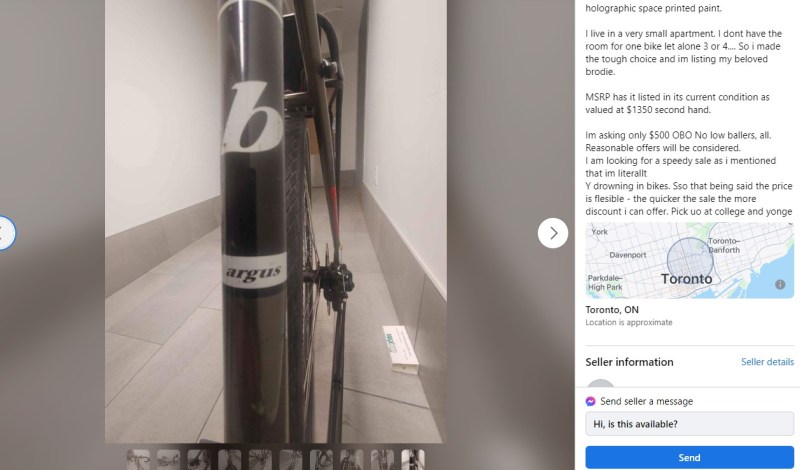Go to the previous listing photo
The image size is (800, 470).
(4, 233)
